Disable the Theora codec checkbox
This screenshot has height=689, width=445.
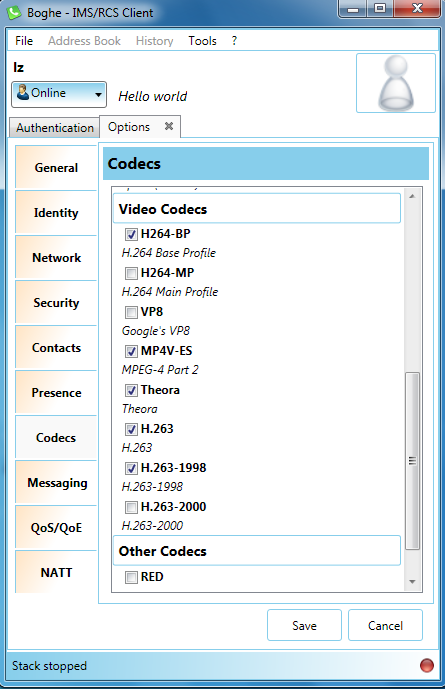click(x=131, y=390)
